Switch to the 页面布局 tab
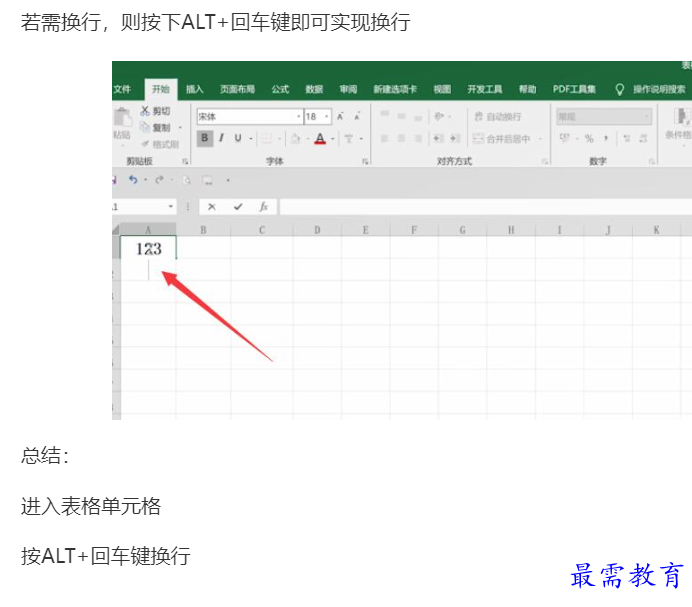The width and height of the screenshot is (692, 607). 237,89
